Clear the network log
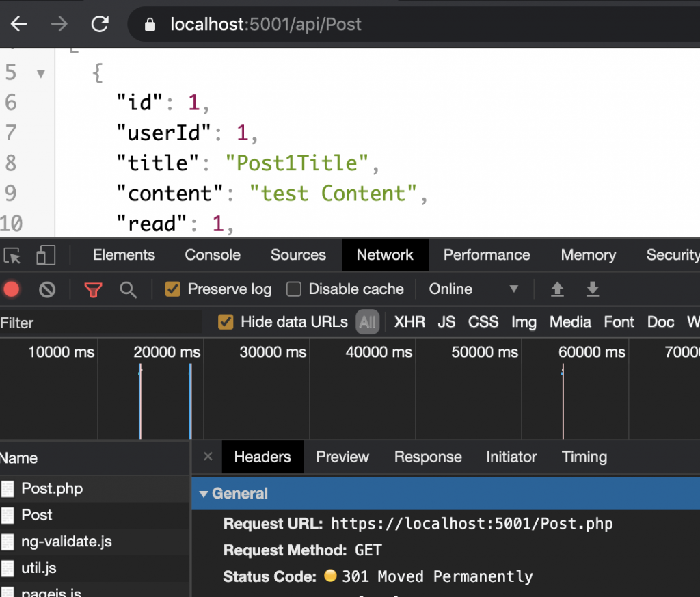This screenshot has width=700, height=597. pos(47,289)
